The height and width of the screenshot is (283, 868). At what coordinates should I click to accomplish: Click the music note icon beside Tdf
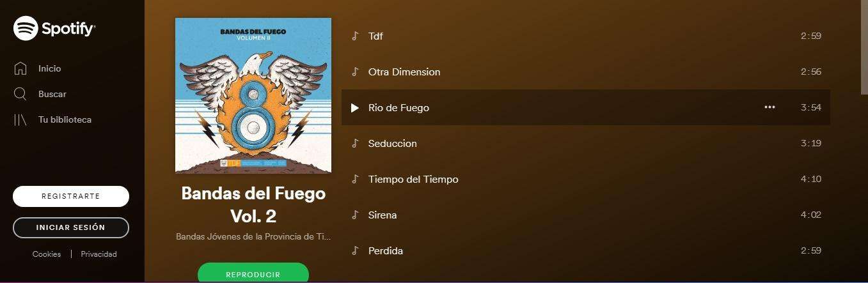point(355,36)
